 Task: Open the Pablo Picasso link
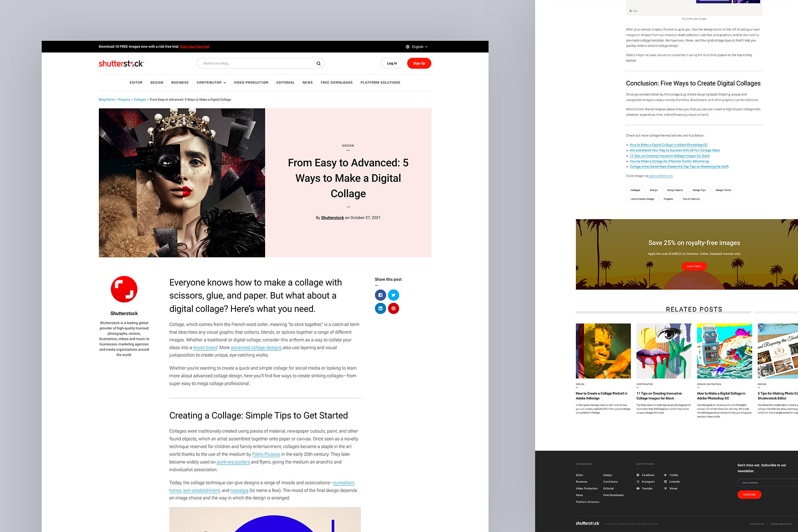[266, 454]
